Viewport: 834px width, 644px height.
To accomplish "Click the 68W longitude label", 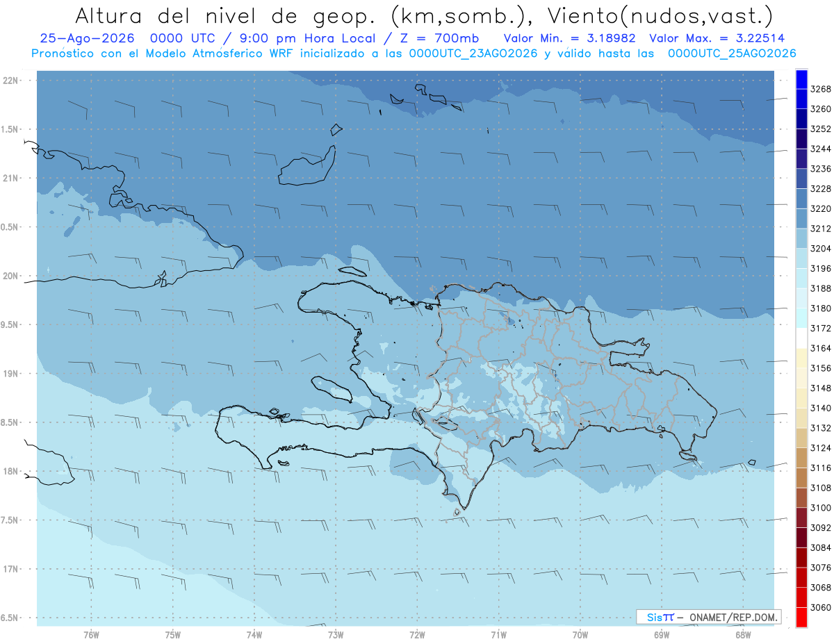I will (x=743, y=634).
